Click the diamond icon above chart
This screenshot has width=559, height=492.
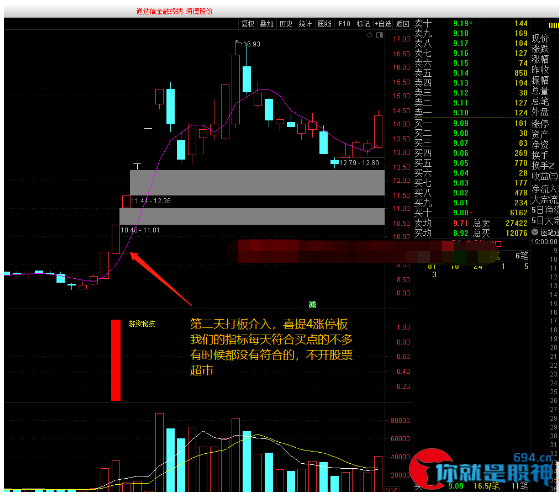pyautogui.click(x=370, y=35)
